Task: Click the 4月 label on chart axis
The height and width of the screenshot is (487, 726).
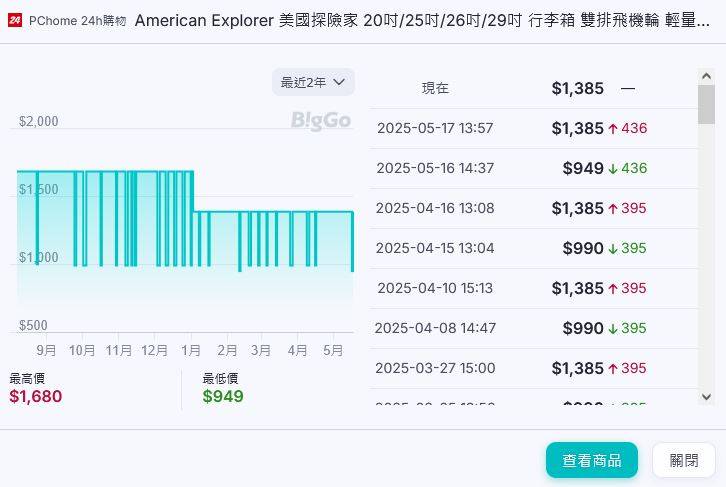Action: 297,350
